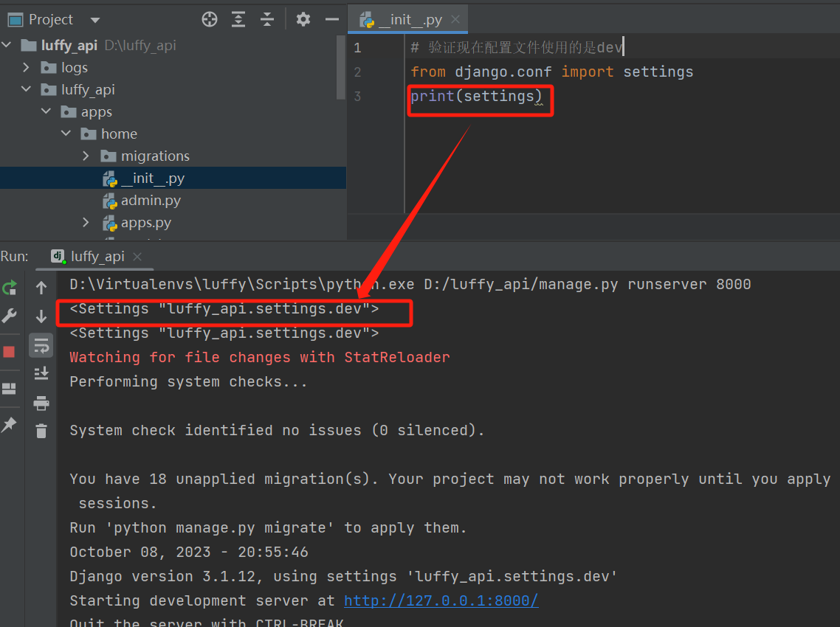
Task: Clear console with trash icon
Action: (x=41, y=431)
